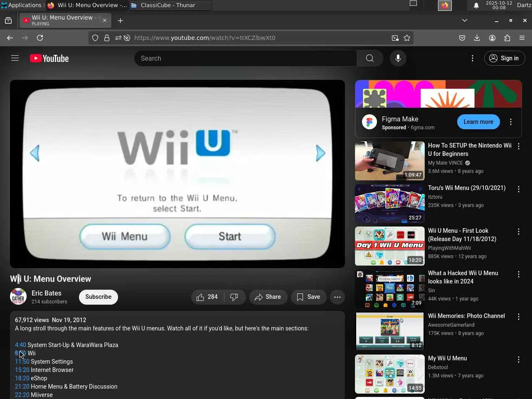The height and width of the screenshot is (399, 532).
Task: Open the Firefox application menu
Action: click(522, 38)
